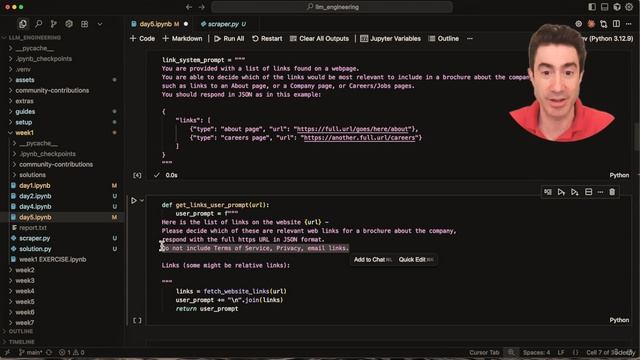Open the Run and Debug view icon
640x360 pixels.
(69, 24)
